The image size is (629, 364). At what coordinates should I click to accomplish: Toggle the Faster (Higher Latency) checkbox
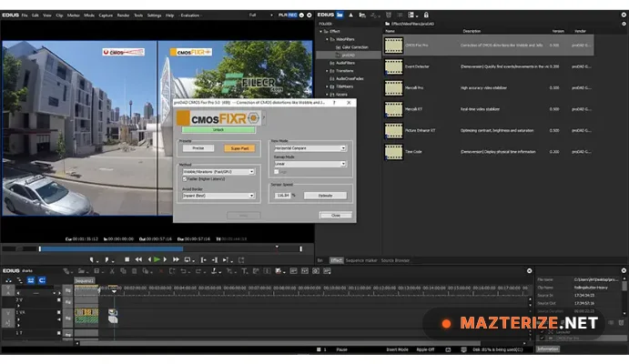coord(185,178)
